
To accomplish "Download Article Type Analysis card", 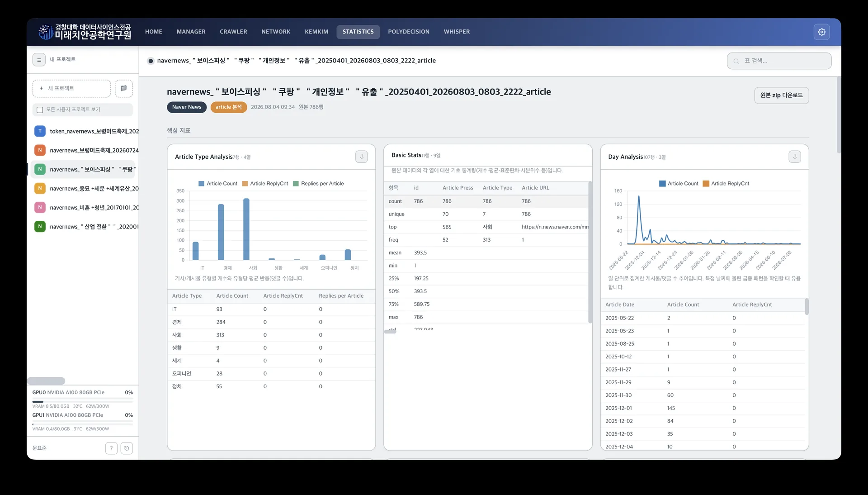I will (361, 157).
